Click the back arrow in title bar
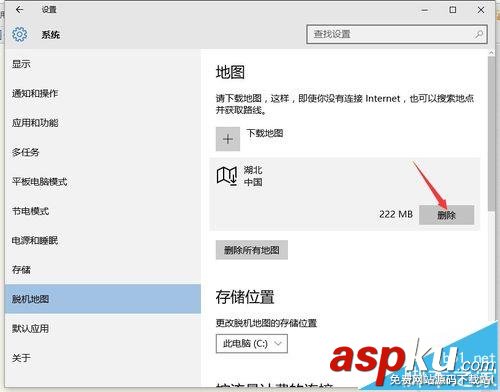Screen dimensions: 500x392 19,10
